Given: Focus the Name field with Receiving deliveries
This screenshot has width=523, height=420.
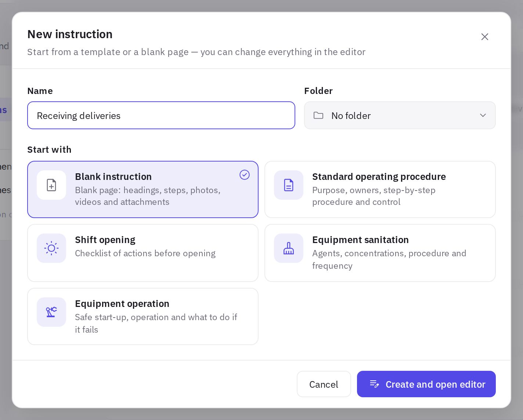Looking at the screenshot, I should coord(161,115).
